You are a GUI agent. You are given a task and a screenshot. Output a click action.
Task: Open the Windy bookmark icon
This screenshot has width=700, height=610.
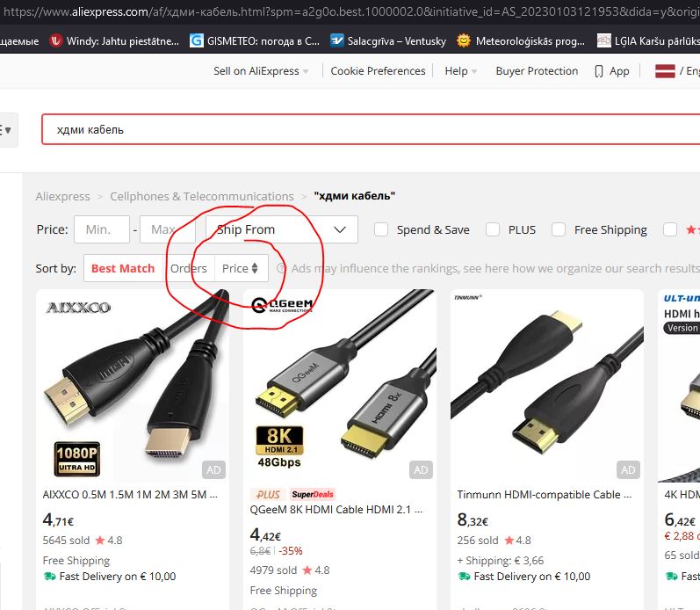(x=56, y=41)
